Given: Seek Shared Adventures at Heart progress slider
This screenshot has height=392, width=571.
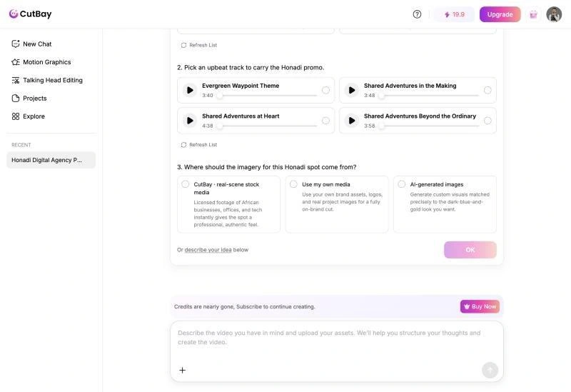Looking at the screenshot, I should tap(267, 126).
